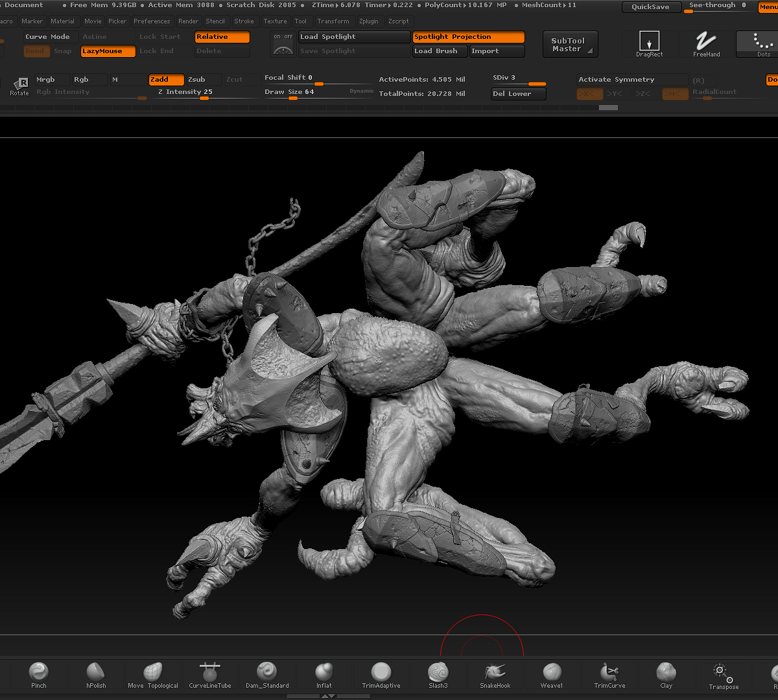The image size is (778, 700).
Task: Open the SubTool Master plugin menu
Action: [x=570, y=45]
